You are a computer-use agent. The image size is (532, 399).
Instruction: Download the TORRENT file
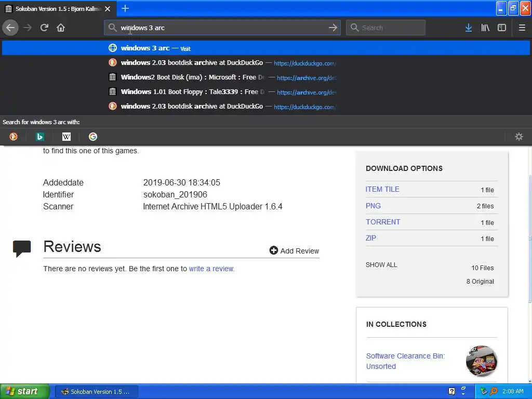click(383, 222)
